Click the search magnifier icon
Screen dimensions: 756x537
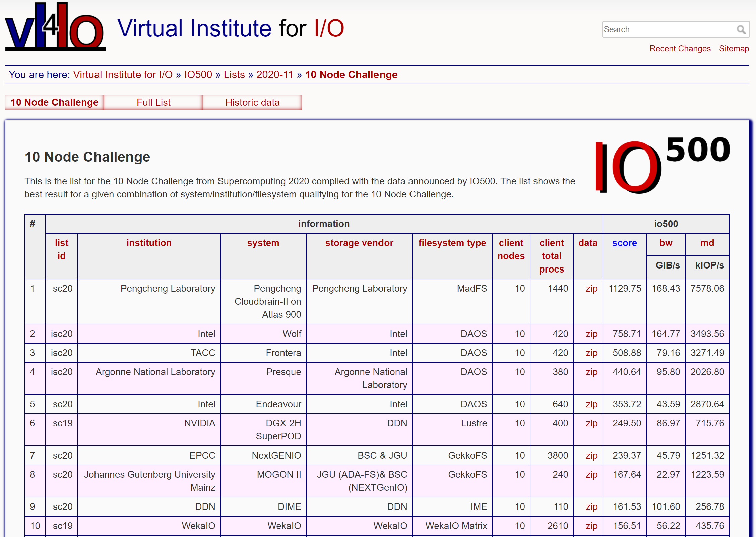[741, 30]
